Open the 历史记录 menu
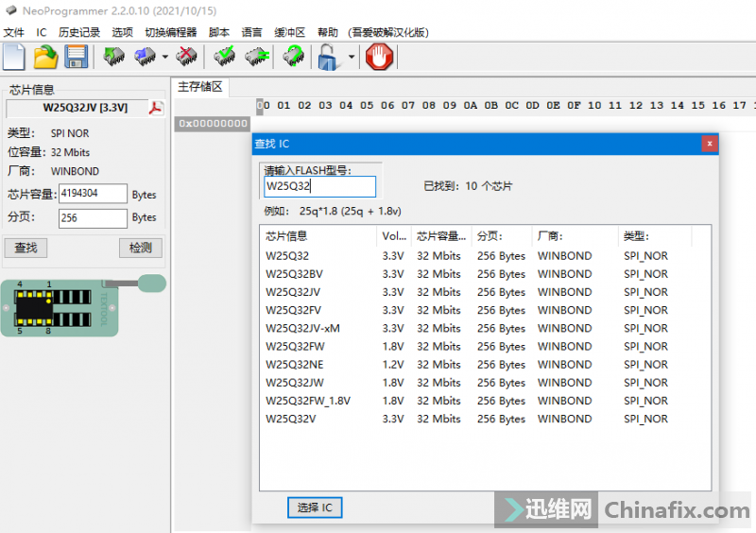Viewport: 756px width, 533px height. point(79,32)
